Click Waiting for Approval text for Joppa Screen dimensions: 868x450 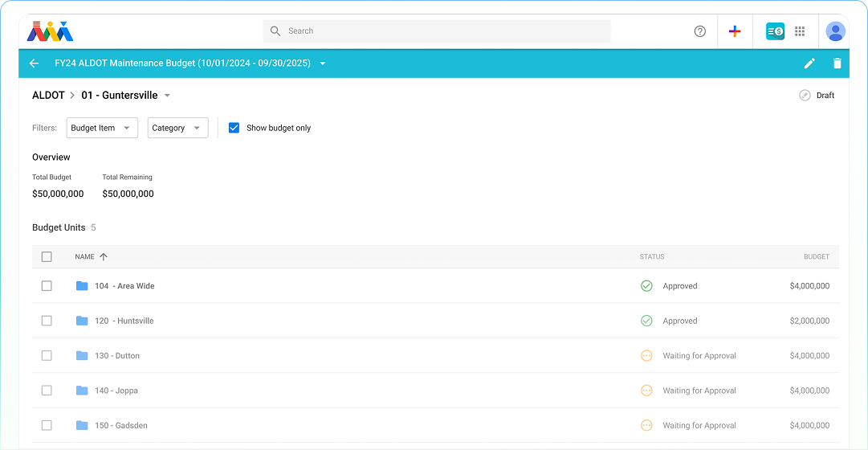coord(699,391)
